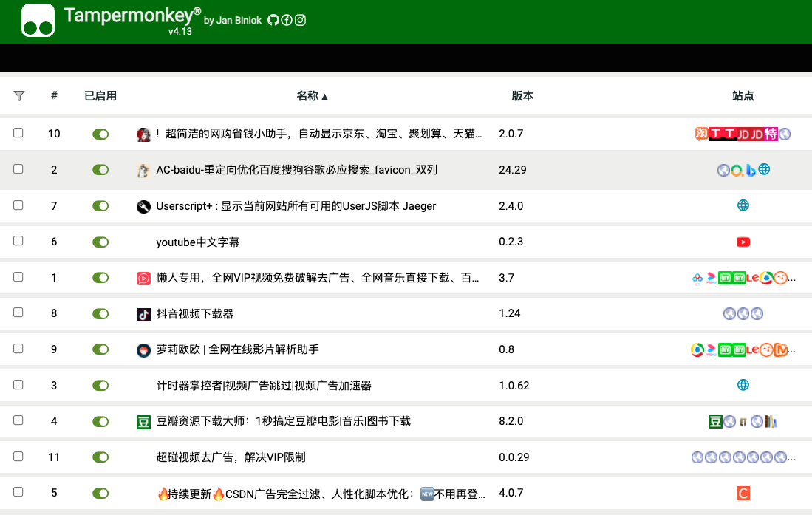
Task: Click the Douban site icon in row 4
Action: (715, 421)
